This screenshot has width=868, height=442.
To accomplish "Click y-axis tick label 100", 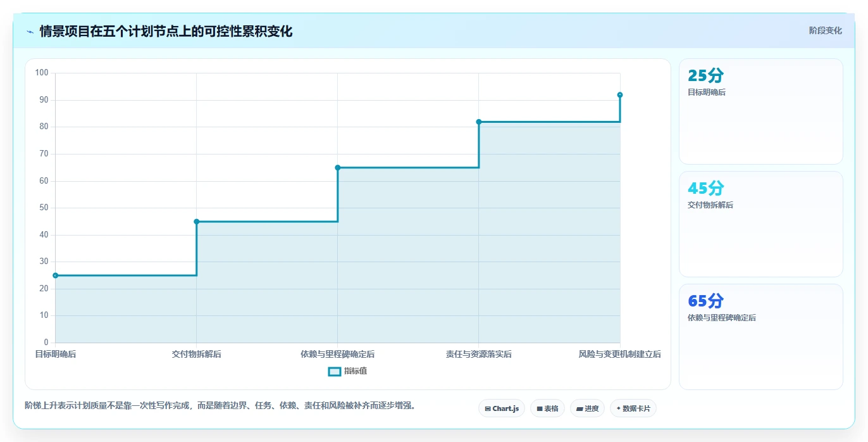I will [42, 73].
